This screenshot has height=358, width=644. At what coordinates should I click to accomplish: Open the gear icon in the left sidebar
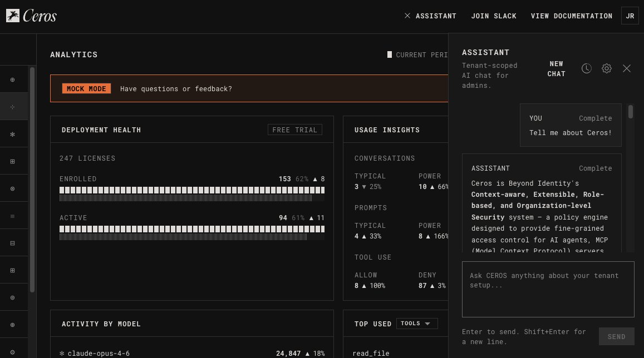12,352
